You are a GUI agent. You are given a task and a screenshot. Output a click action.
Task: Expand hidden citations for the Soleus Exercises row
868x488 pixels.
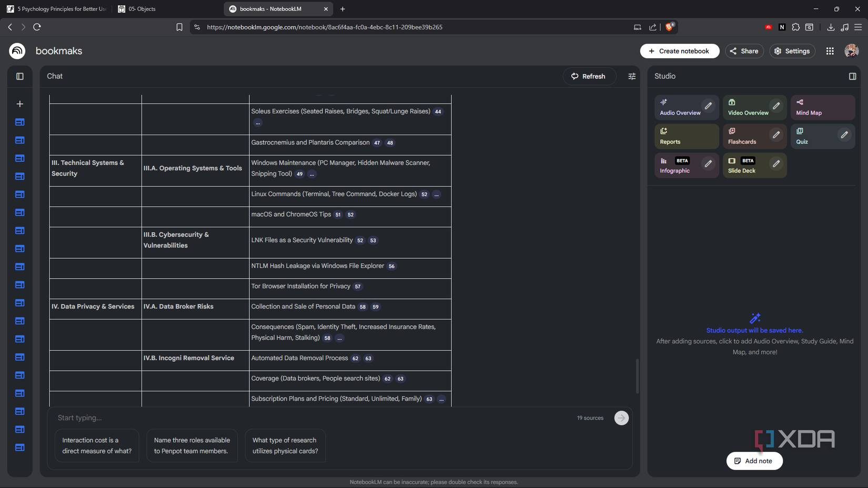click(258, 123)
